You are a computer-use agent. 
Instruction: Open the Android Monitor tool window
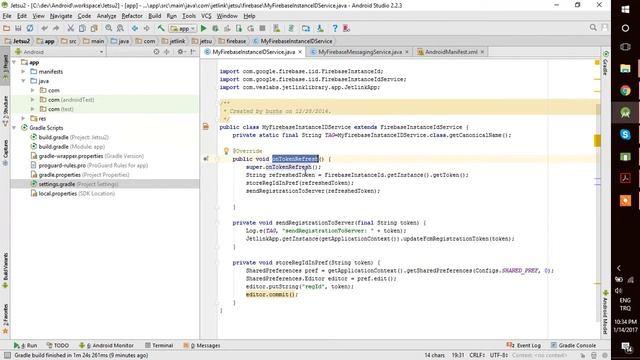pos(106,345)
